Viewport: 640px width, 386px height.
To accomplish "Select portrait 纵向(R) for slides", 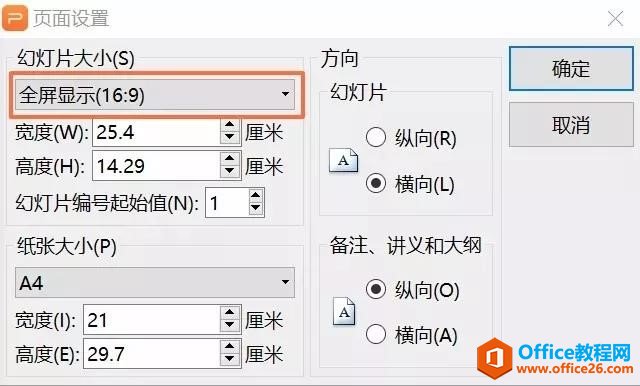I will coord(411,138).
